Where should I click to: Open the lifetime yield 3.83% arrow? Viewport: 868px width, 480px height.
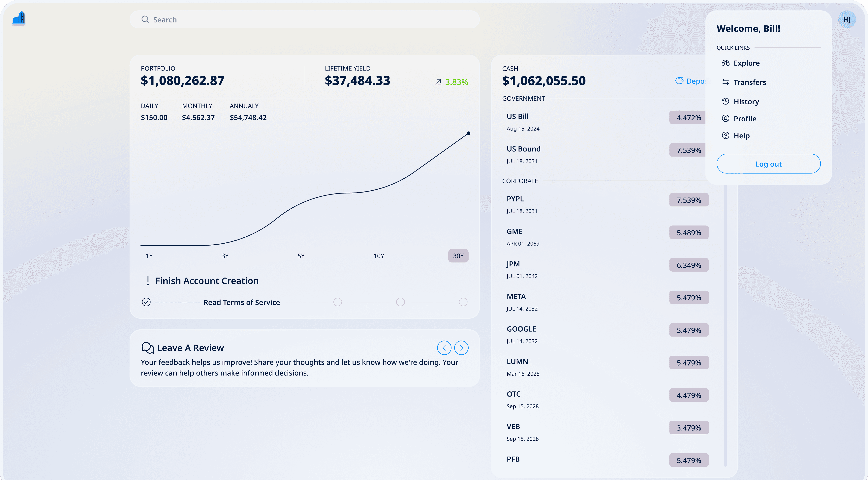click(x=438, y=82)
